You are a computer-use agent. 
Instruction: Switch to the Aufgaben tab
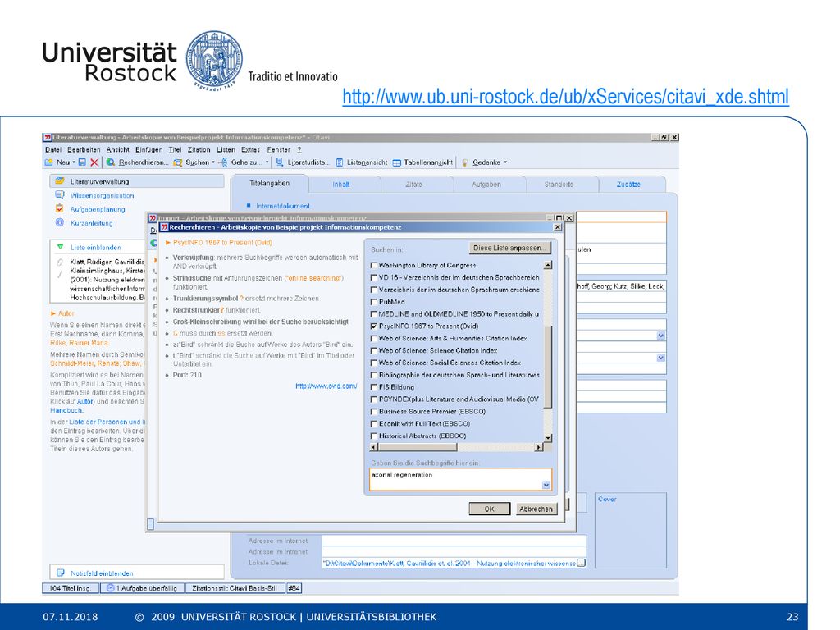tap(486, 185)
